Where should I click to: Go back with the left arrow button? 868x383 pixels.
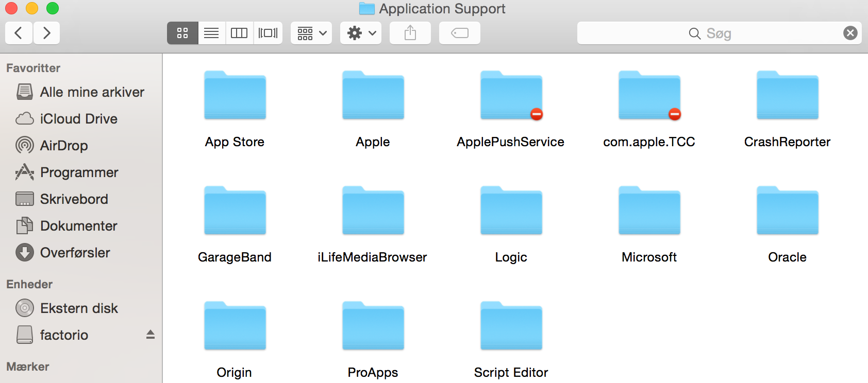click(19, 33)
